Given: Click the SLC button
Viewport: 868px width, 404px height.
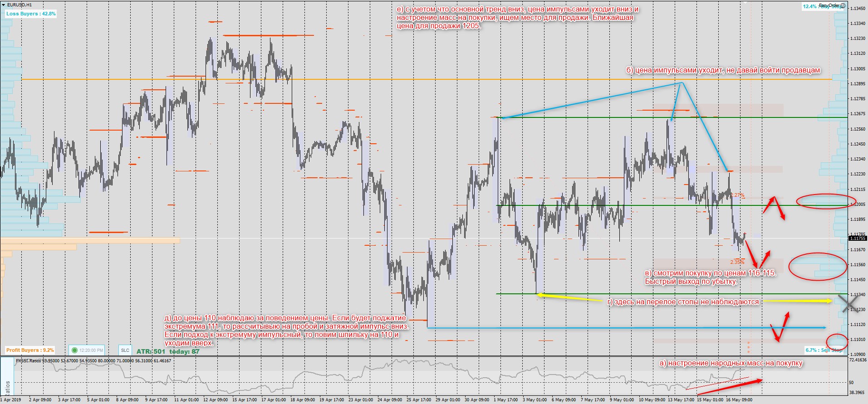Looking at the screenshot, I should [125, 350].
